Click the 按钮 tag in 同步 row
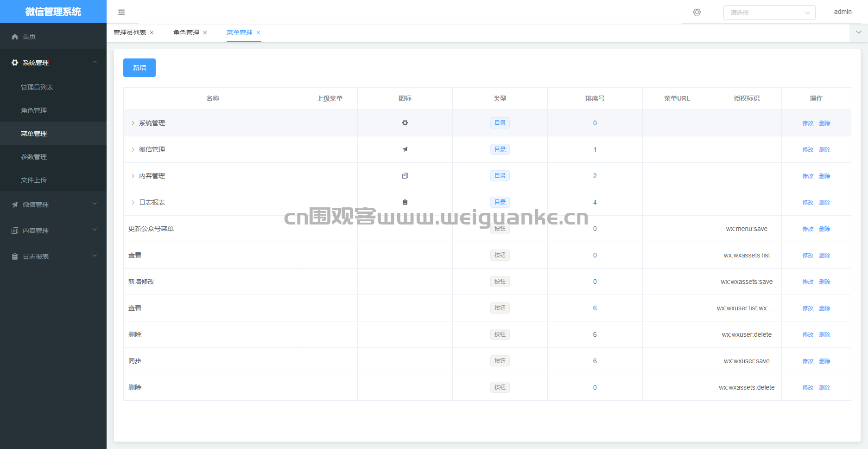This screenshot has width=868, height=449. [500, 361]
